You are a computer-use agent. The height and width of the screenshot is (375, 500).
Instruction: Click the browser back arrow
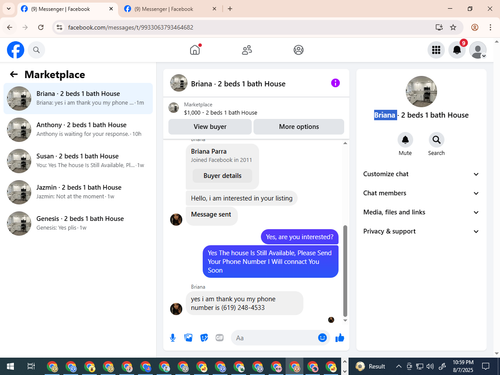(x=10, y=27)
